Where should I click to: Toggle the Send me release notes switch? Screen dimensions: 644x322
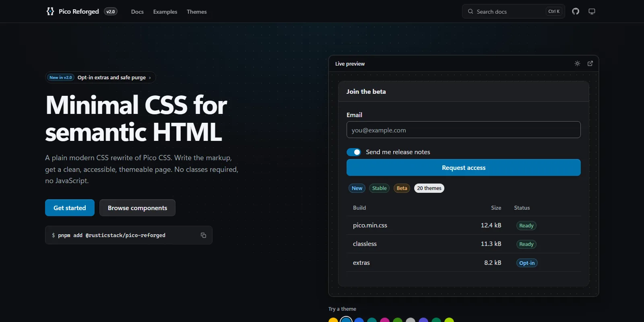[354, 152]
